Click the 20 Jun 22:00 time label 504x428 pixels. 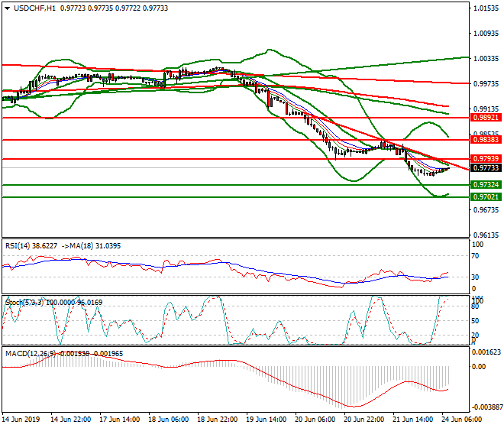[363, 420]
